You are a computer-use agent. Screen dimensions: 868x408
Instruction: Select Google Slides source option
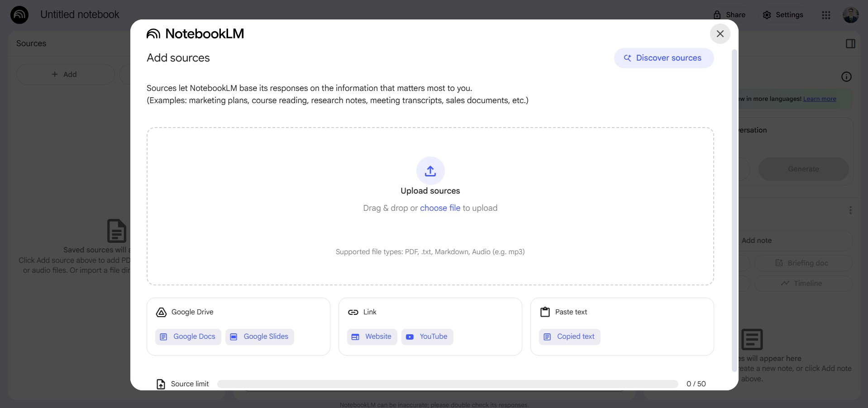click(260, 337)
